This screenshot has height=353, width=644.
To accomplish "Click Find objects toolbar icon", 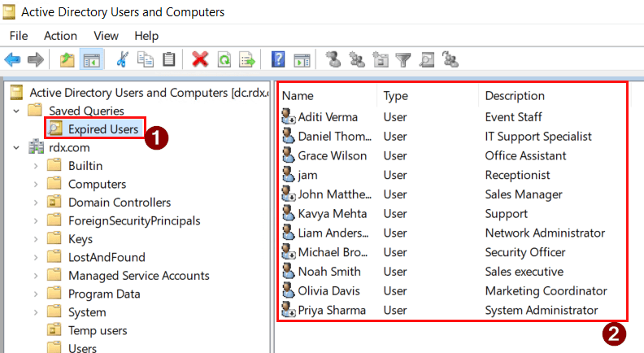I will [x=427, y=60].
